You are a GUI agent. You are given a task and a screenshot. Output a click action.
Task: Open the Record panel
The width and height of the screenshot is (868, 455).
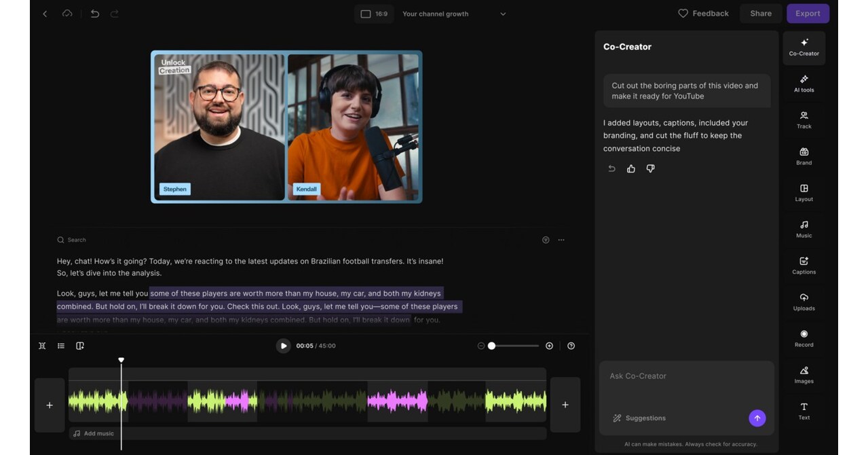[804, 339]
